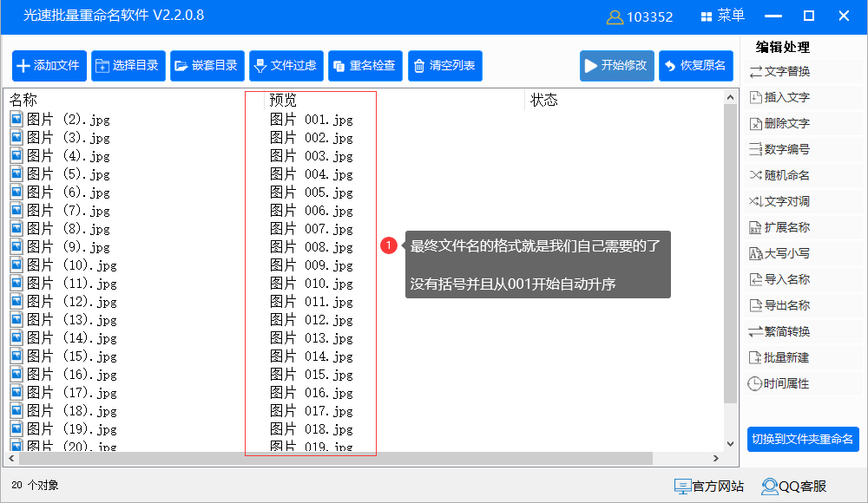868x503 pixels.
Task: Sort by the 名称 column header
Action: (23, 100)
